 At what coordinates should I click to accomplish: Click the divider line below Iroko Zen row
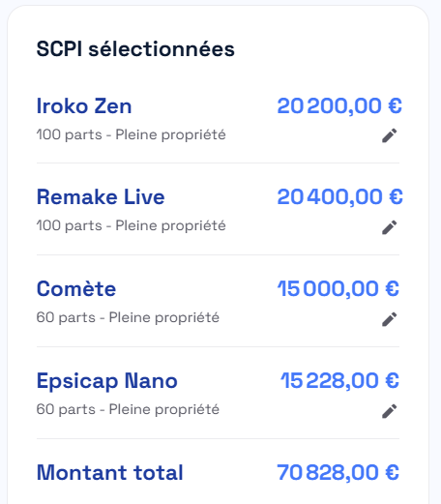click(218, 163)
